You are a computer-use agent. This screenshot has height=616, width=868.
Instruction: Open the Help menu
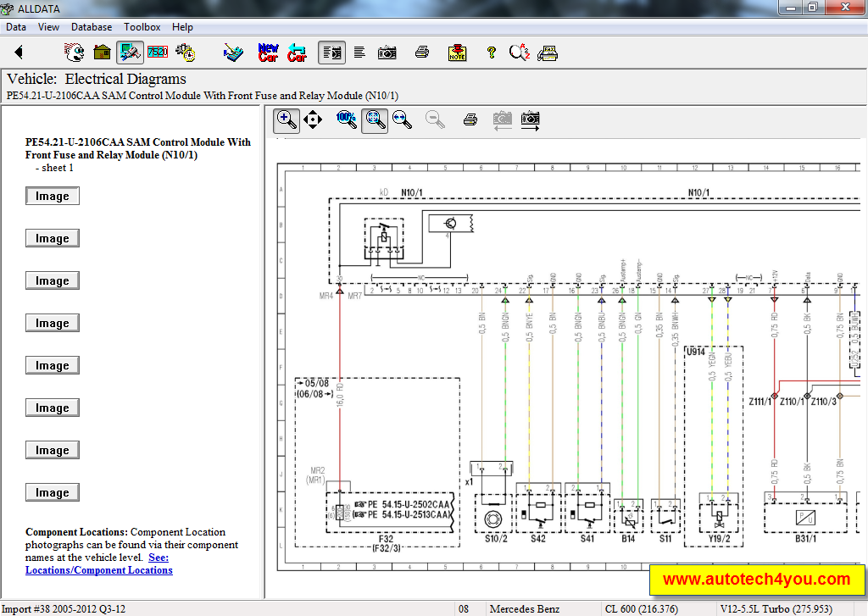183,27
